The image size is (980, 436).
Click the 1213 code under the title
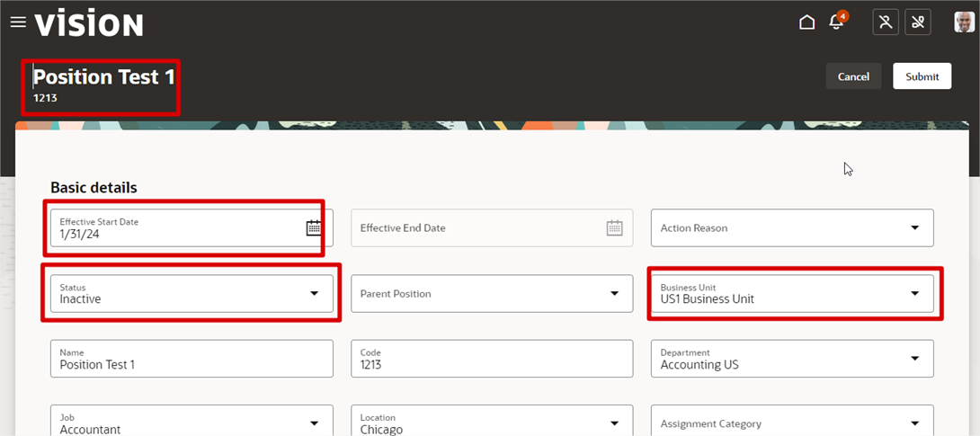(45, 98)
